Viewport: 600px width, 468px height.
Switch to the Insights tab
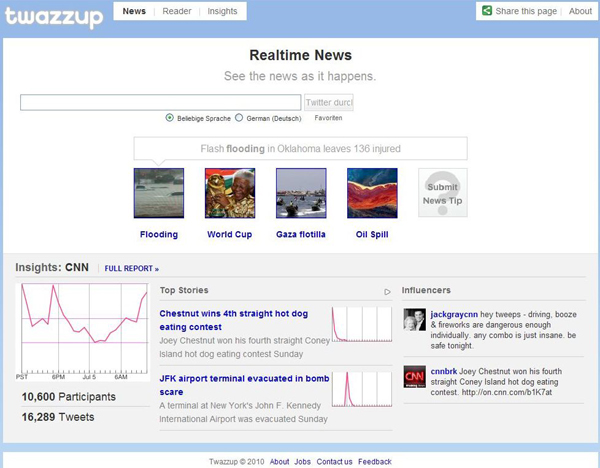(222, 11)
